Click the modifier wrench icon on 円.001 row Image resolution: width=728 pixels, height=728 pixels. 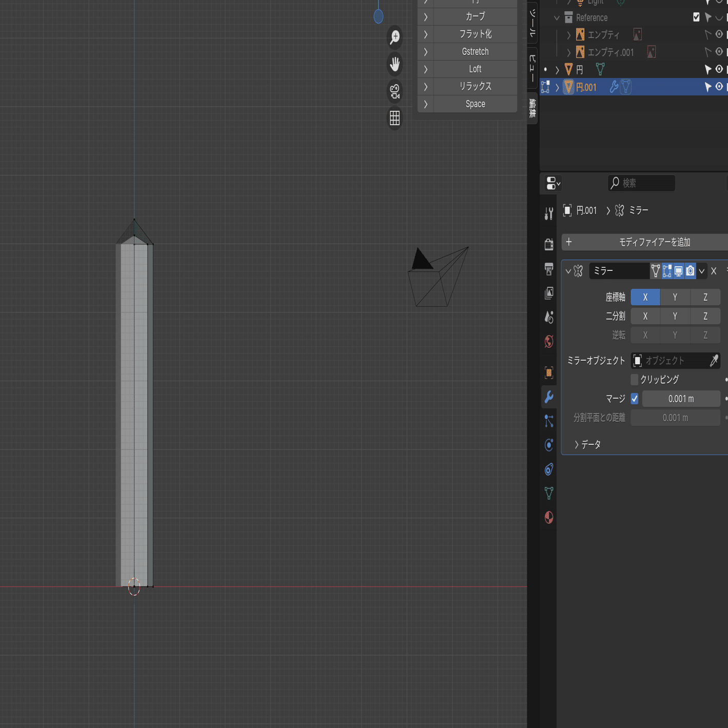click(614, 87)
